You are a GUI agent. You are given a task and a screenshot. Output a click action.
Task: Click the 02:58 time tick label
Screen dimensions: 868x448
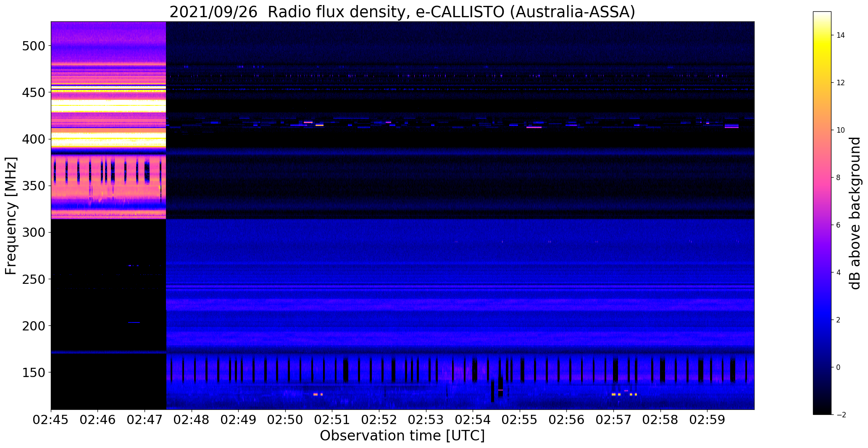[x=660, y=420]
